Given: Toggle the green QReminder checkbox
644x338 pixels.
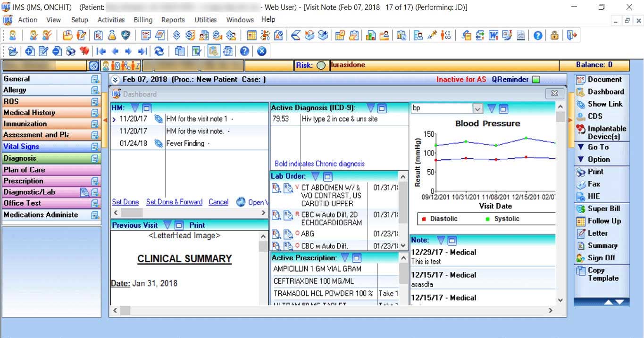Looking at the screenshot, I should (535, 80).
